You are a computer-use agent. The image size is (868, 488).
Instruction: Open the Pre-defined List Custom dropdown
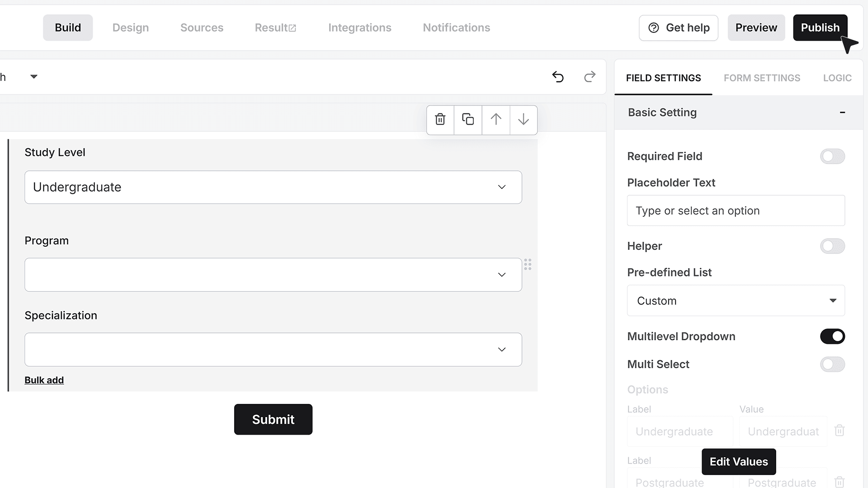[736, 300]
